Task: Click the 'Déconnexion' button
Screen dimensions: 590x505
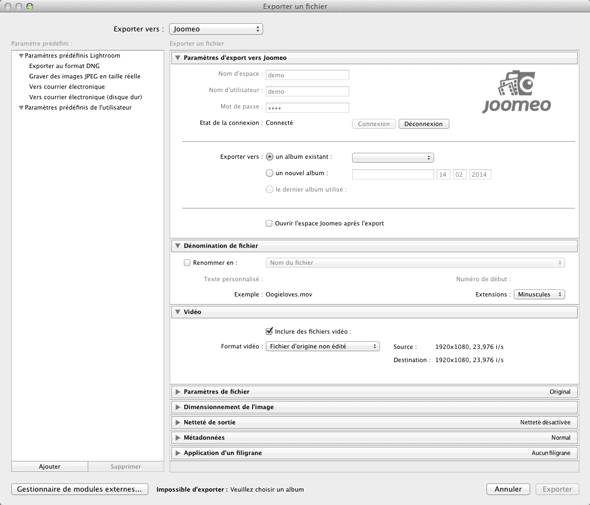Action: pos(424,124)
